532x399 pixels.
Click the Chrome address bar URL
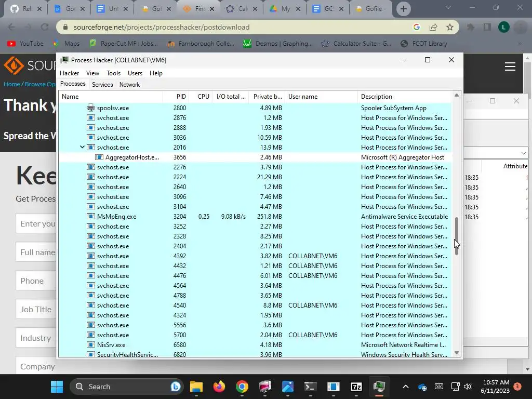[162, 27]
